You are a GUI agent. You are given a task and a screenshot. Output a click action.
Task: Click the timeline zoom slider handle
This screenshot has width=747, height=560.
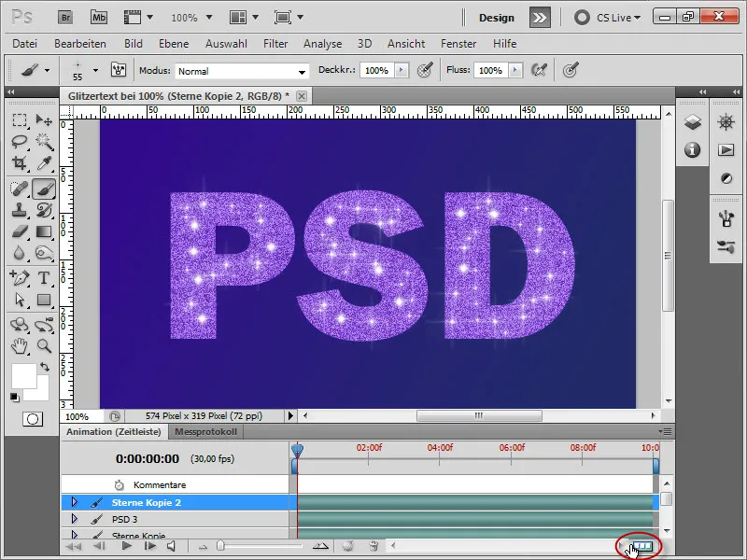click(x=218, y=545)
